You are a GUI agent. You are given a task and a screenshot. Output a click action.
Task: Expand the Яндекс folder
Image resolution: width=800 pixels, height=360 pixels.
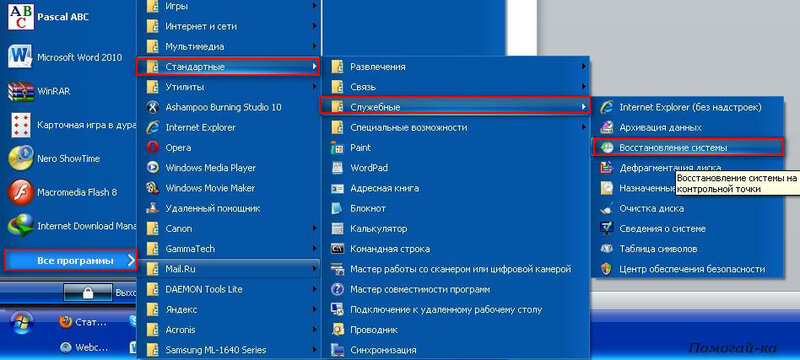point(228,310)
